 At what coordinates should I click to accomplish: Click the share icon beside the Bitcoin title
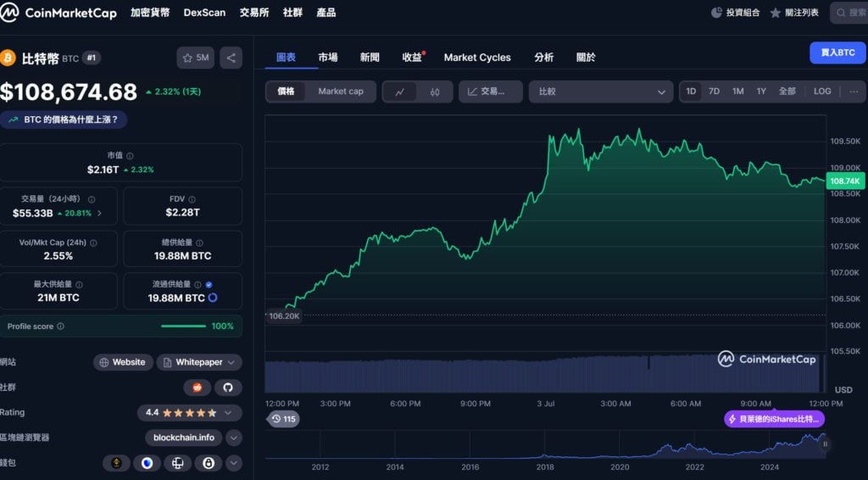tap(231, 58)
